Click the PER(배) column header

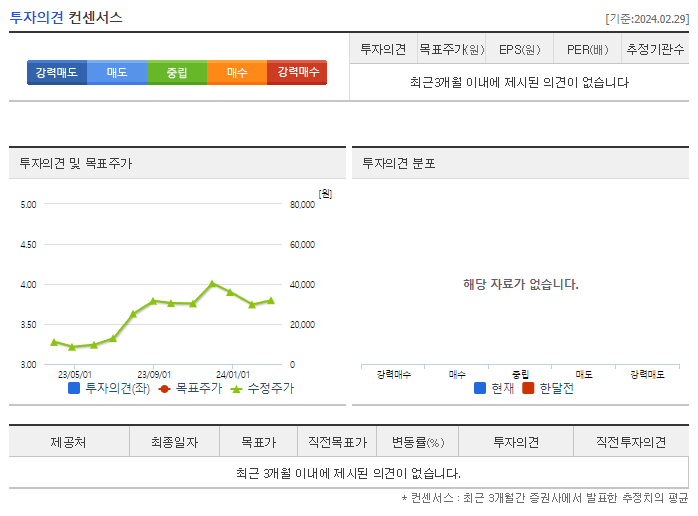(x=588, y=49)
